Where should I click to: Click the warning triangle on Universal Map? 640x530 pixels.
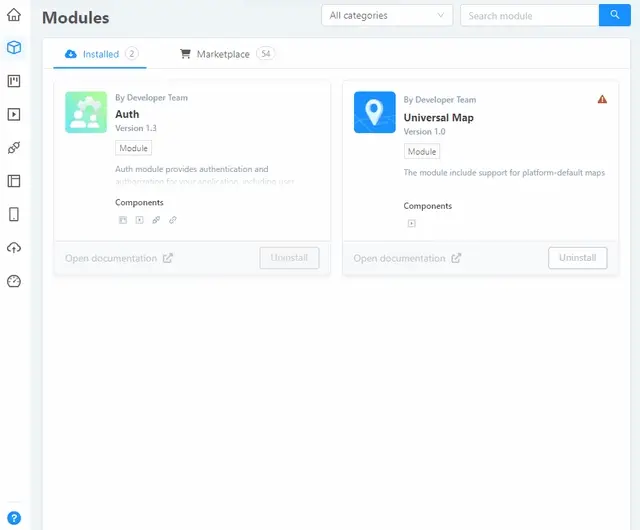pyautogui.click(x=602, y=99)
